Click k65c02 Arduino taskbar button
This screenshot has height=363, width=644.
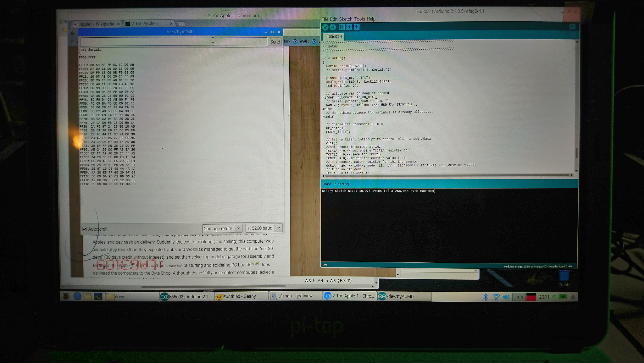point(187,296)
